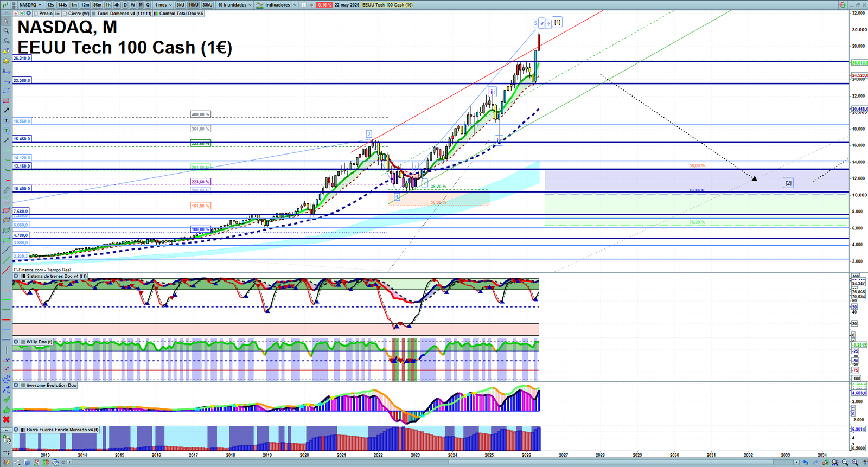Open the yellow bell alert tool

pos(6,60)
